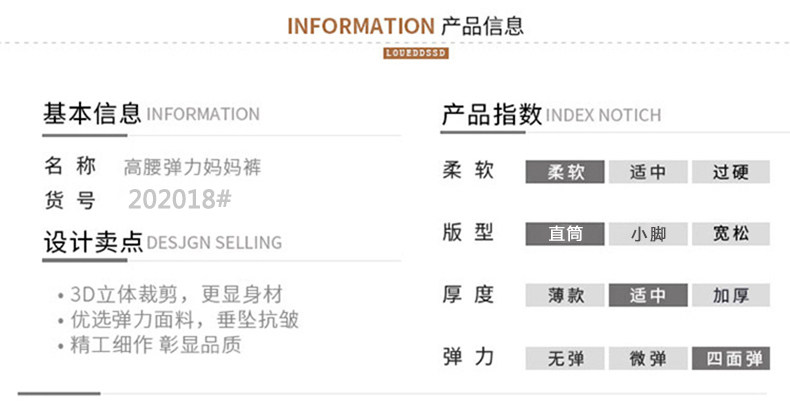Viewport: 790px width, 404px height.
Task: Choose the 加厚 thickness option
Action: pyautogui.click(x=731, y=296)
